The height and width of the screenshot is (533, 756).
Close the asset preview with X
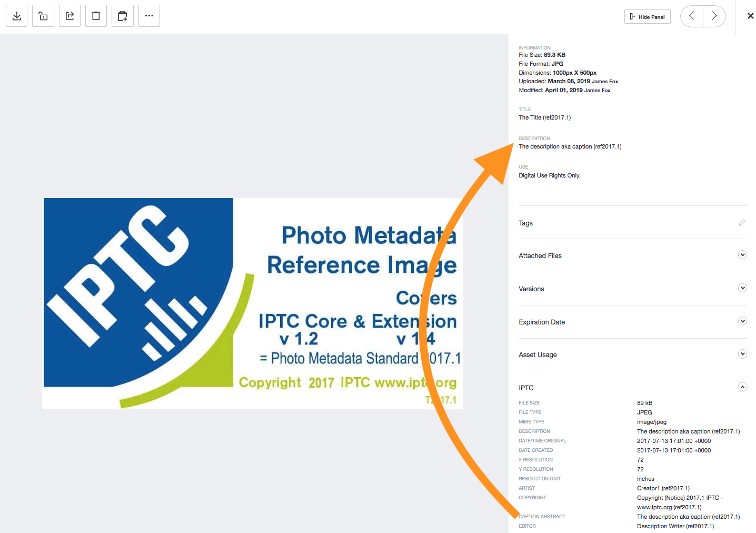coord(750,16)
